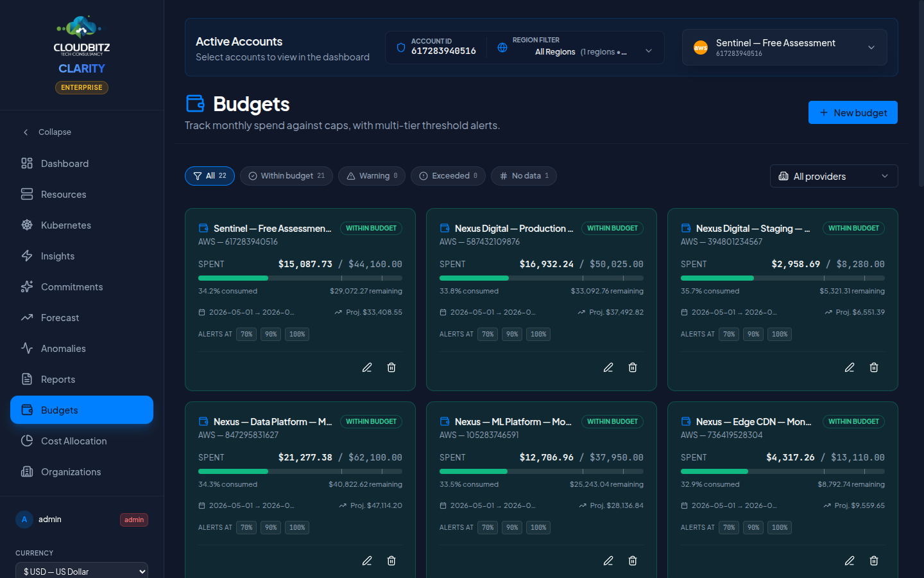Open Resources in the sidebar
The image size is (924, 578).
(x=81, y=195)
